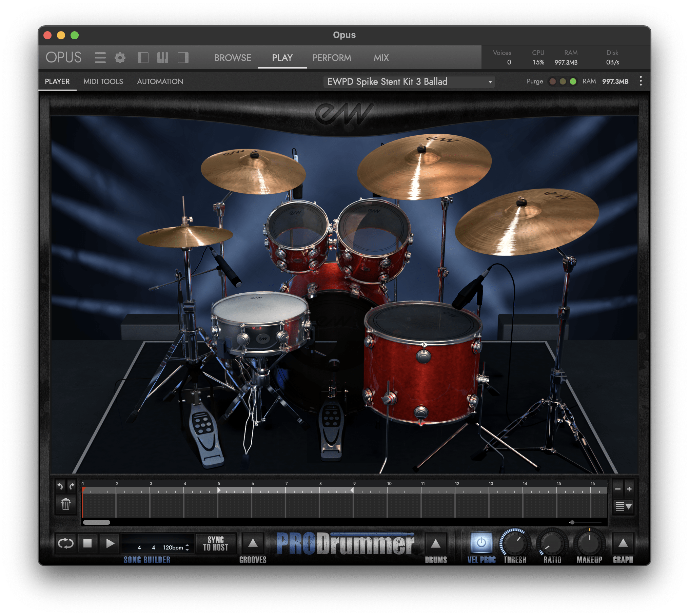
Task: Click the redo arrow above timeline
Action: 72,486
